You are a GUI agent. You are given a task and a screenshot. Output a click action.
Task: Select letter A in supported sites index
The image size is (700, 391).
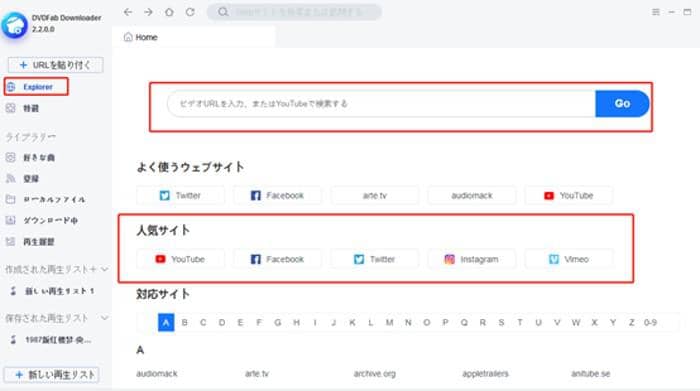click(166, 322)
